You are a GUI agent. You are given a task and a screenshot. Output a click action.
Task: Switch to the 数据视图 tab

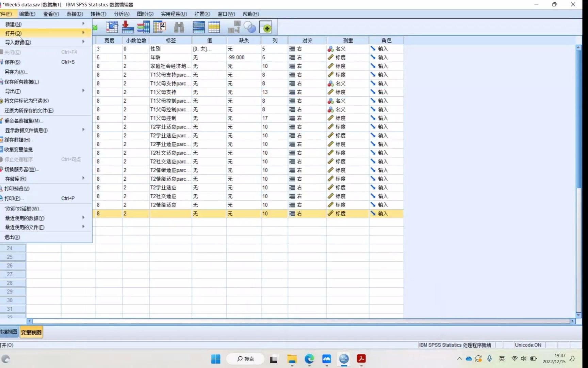tap(9, 332)
